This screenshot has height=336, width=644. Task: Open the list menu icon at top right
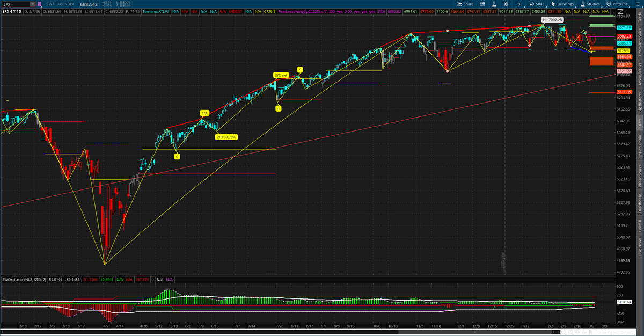[639, 4]
